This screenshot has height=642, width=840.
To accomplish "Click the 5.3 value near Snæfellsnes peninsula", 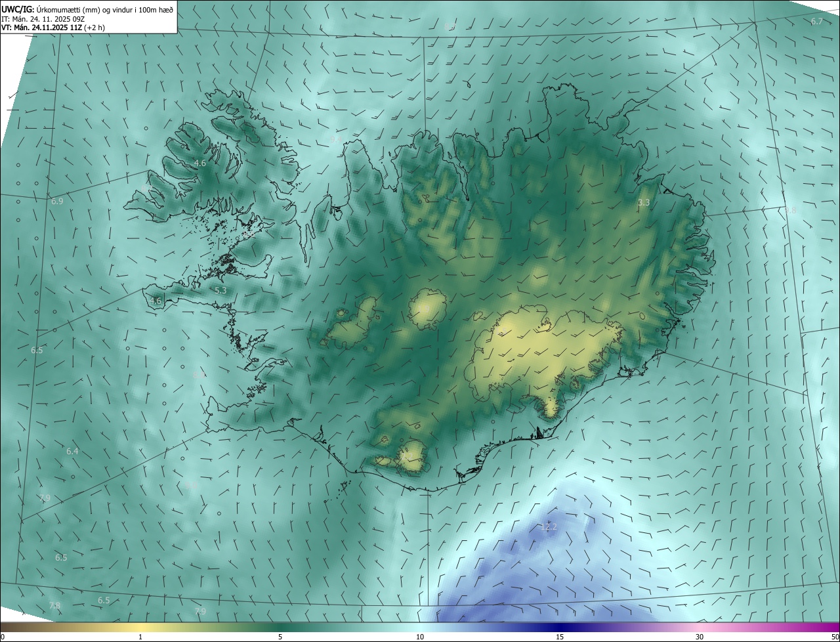I will point(220,289).
